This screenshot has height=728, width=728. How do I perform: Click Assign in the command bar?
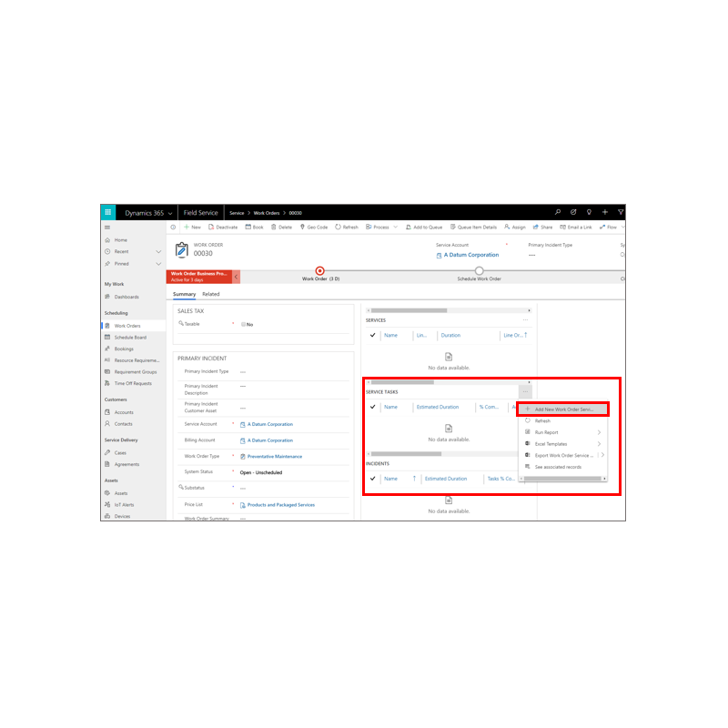tap(515, 227)
